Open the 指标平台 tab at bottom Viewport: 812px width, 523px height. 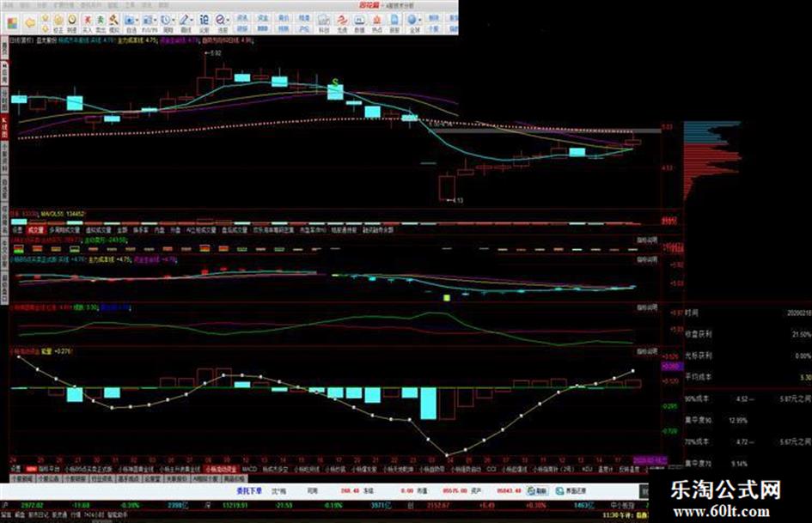click(x=49, y=469)
